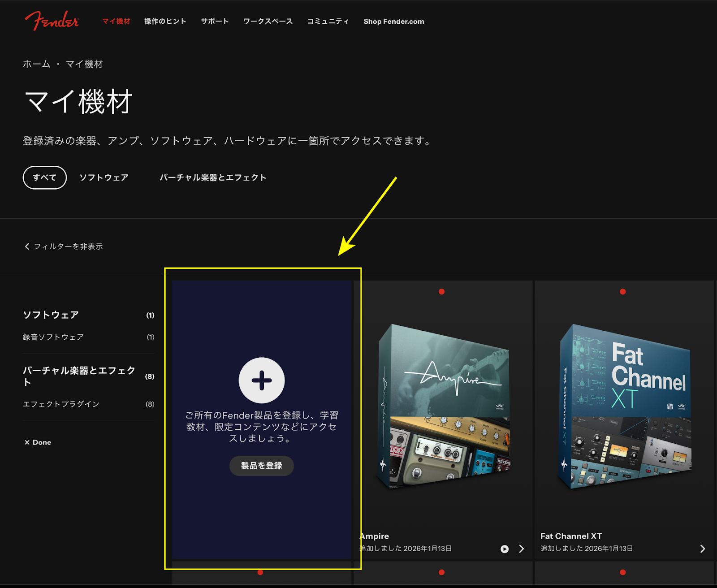The height and width of the screenshot is (588, 717).
Task: Click the Fender logo
Action: (x=52, y=21)
